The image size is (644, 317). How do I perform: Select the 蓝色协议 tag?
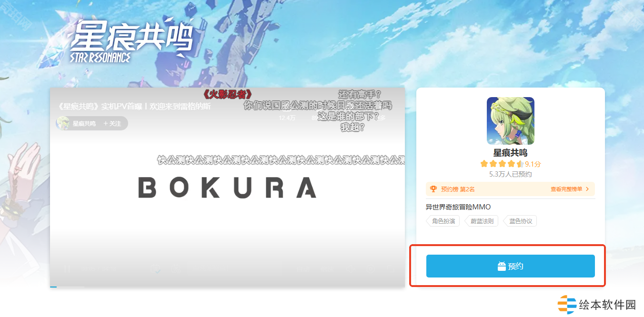point(520,221)
